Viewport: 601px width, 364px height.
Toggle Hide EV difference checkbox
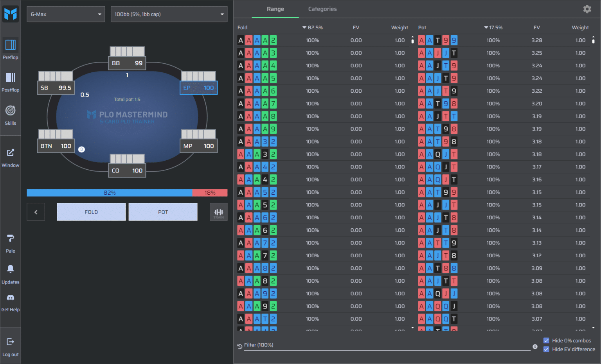pyautogui.click(x=546, y=349)
